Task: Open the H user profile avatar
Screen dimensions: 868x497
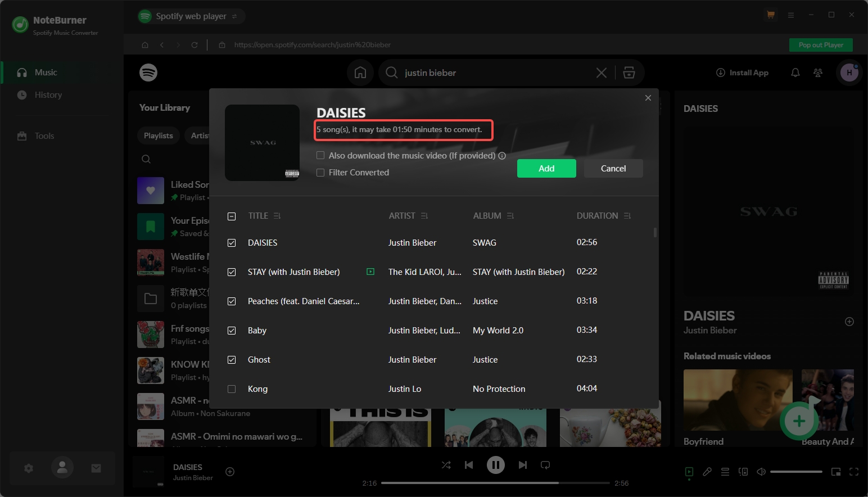Action: [x=849, y=73]
